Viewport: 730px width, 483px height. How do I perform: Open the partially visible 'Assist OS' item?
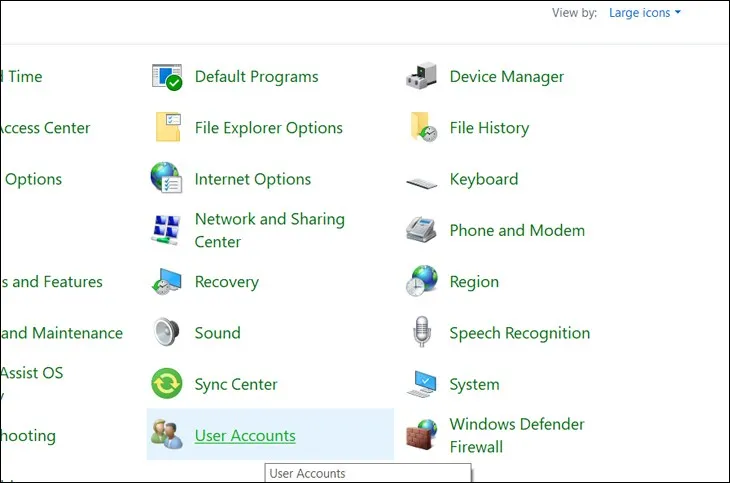coord(32,373)
